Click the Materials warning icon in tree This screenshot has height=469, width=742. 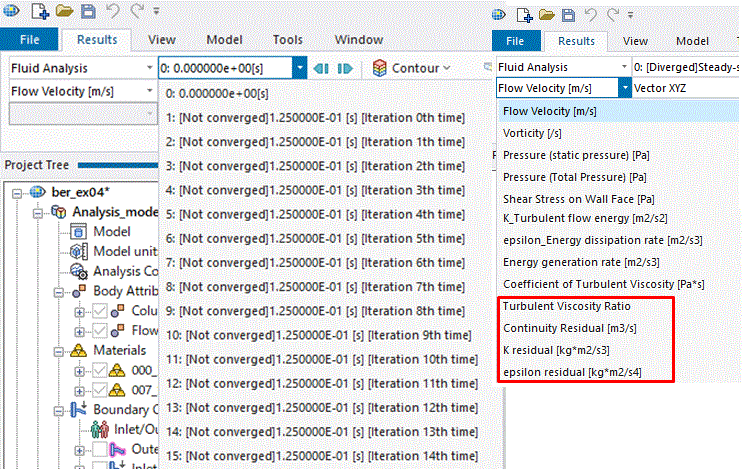point(77,350)
